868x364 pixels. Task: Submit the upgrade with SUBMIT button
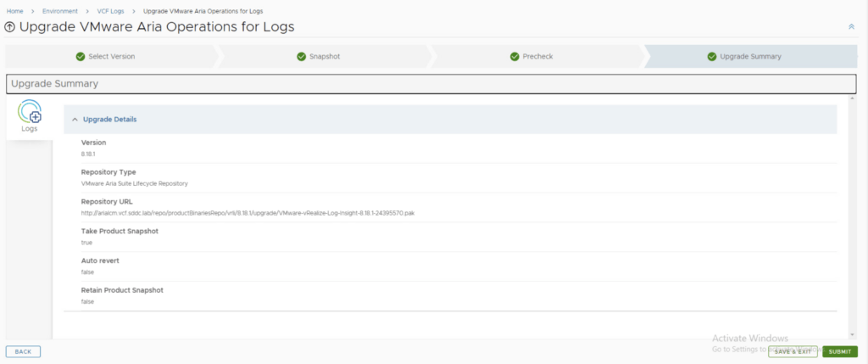(x=839, y=351)
